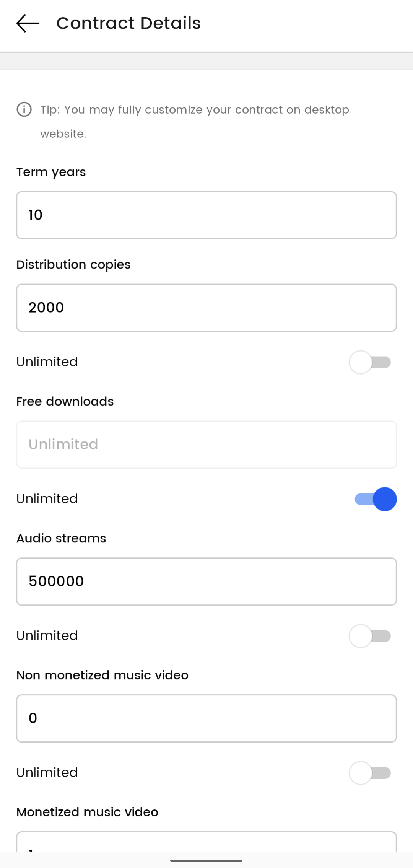
Task: Turn on Unlimited for Audio streams
Action: tap(370, 636)
